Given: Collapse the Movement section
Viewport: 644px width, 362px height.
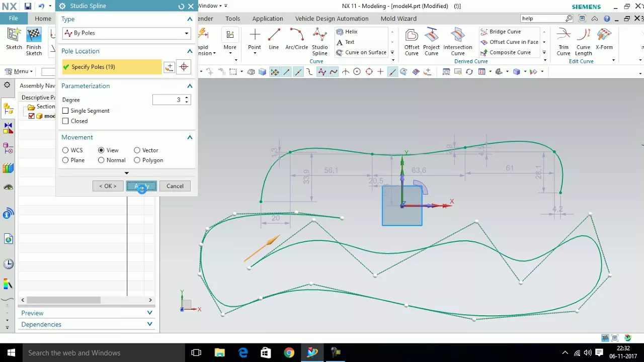Looking at the screenshot, I should tap(190, 137).
